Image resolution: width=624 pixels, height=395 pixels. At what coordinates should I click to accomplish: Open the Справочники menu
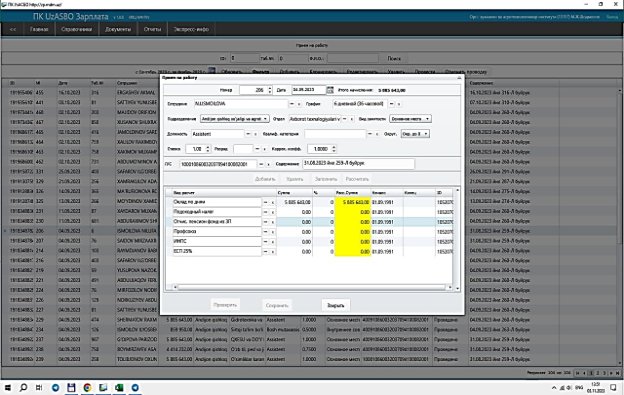coord(76,29)
